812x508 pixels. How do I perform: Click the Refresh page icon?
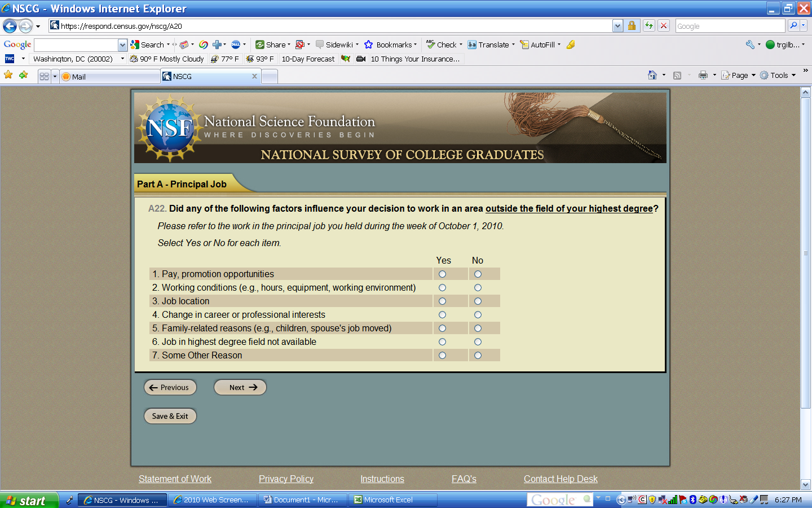pos(649,25)
